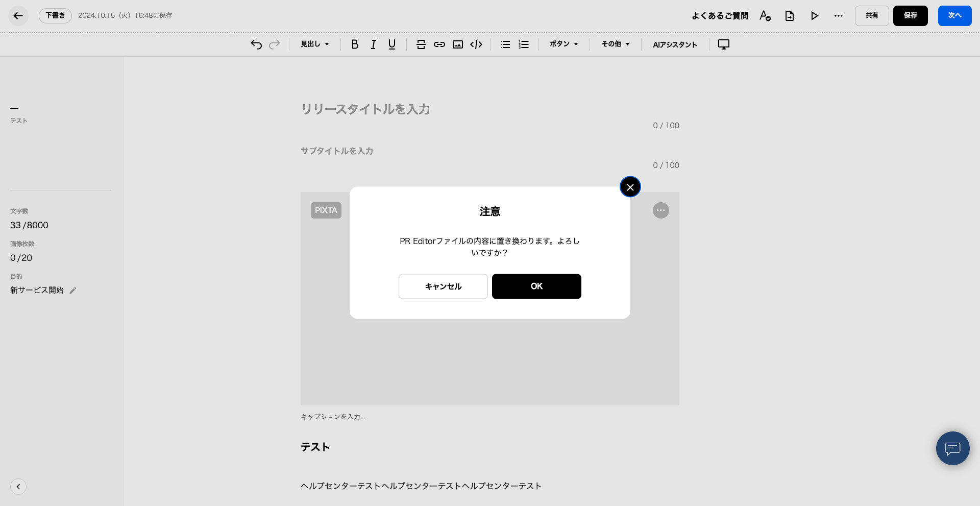Open the proofreading text-check icon

pos(765,16)
